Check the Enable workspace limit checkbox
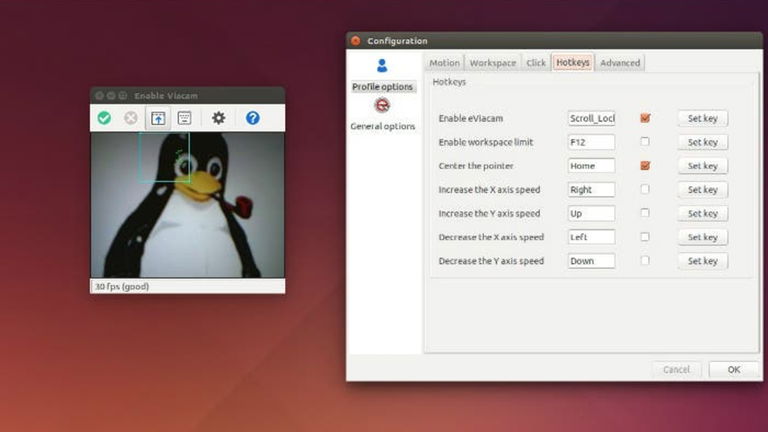Viewport: 768px width, 432px height. [x=645, y=142]
